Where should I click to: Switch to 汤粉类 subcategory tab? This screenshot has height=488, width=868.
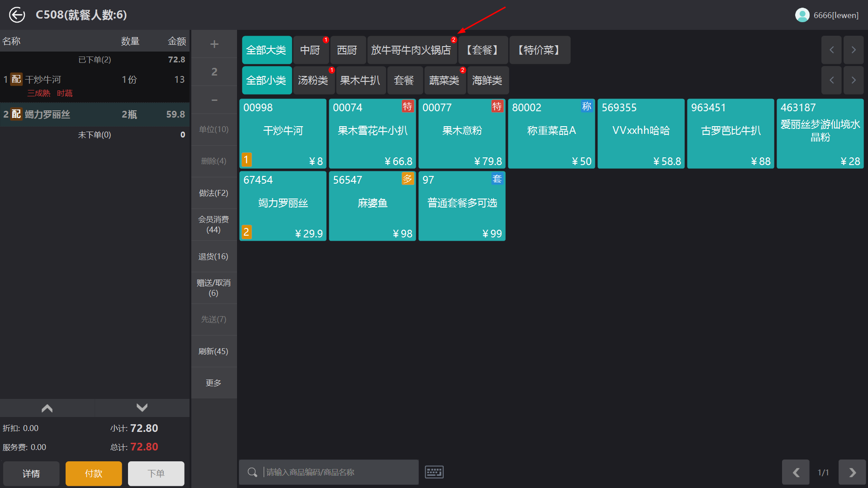(313, 81)
